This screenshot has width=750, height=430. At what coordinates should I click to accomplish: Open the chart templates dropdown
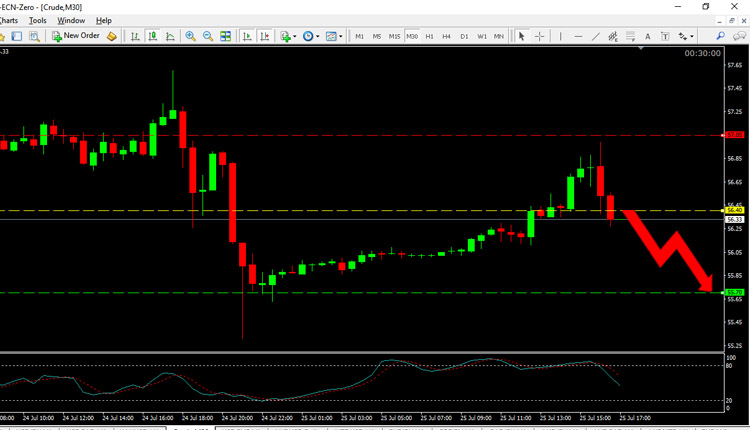click(x=342, y=36)
